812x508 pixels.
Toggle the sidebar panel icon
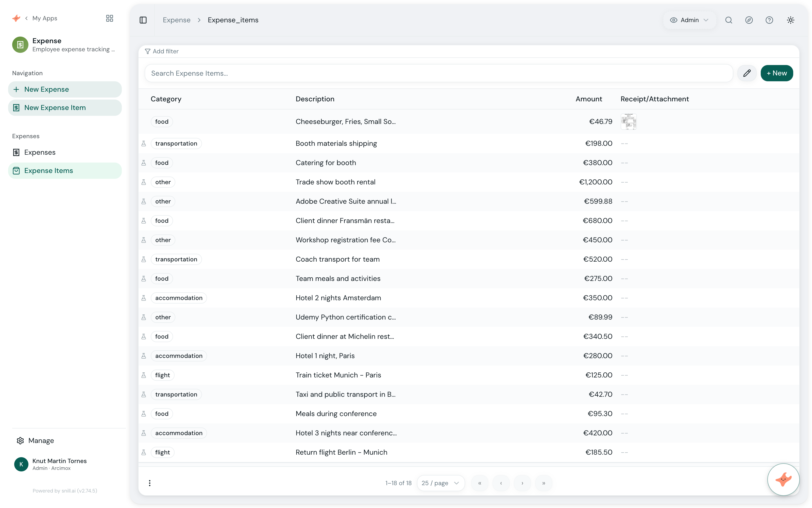143,20
